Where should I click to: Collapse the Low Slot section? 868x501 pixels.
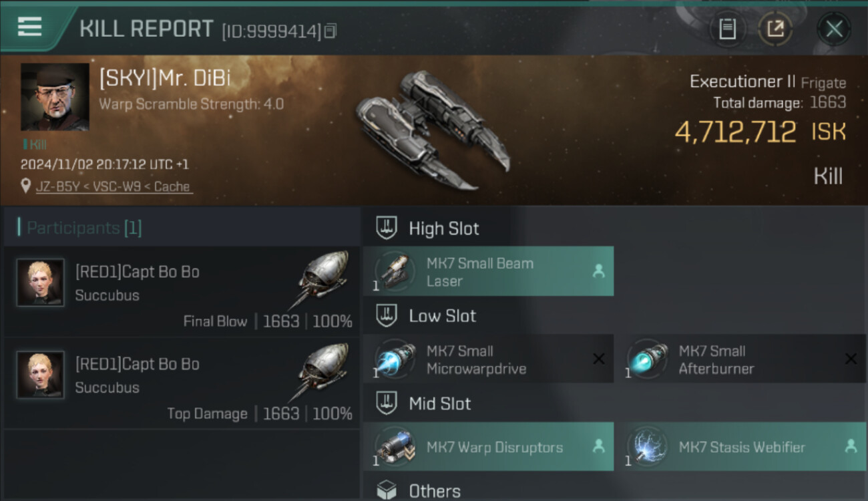click(387, 316)
